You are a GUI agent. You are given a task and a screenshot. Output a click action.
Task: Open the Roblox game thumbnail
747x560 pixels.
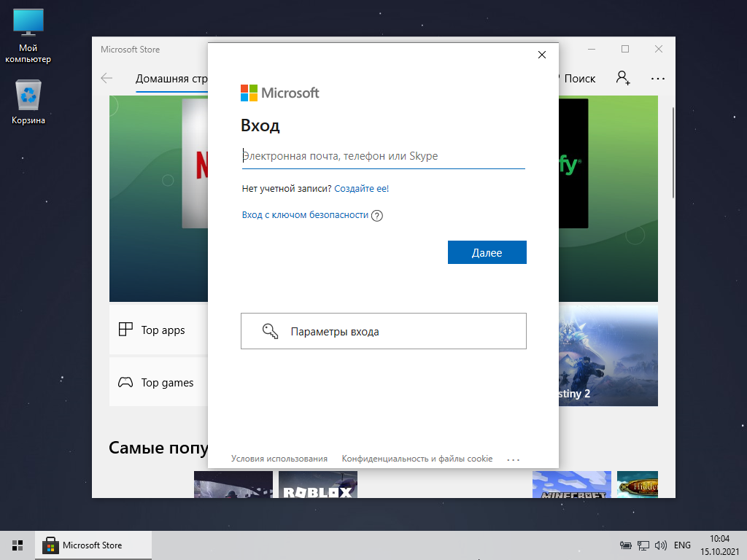318,484
